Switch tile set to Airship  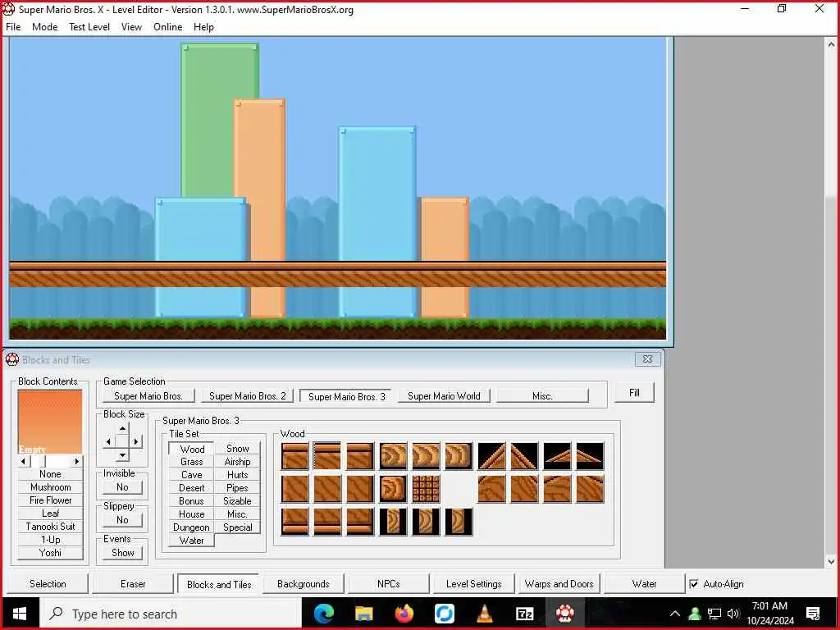click(237, 462)
